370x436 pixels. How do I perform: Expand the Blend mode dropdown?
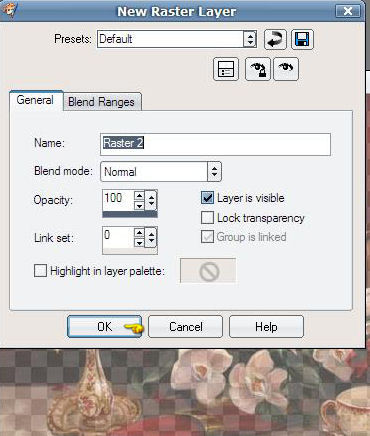click(214, 172)
